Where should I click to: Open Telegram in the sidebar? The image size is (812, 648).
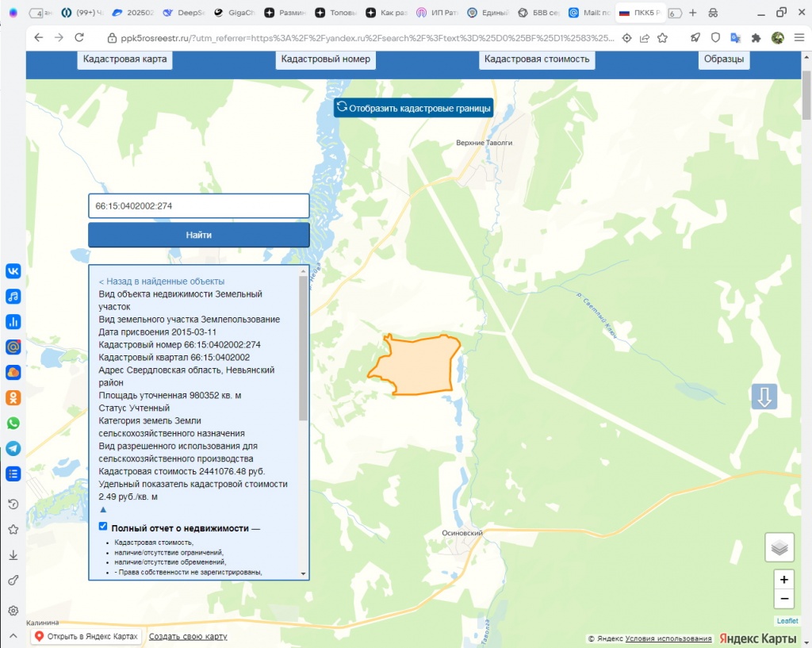pyautogui.click(x=13, y=448)
